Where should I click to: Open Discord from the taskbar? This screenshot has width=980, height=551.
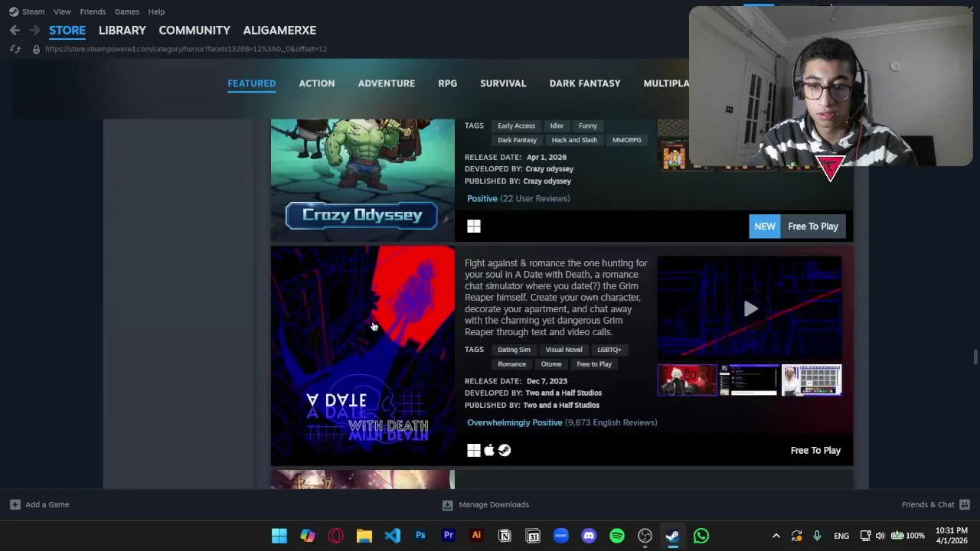click(x=589, y=536)
